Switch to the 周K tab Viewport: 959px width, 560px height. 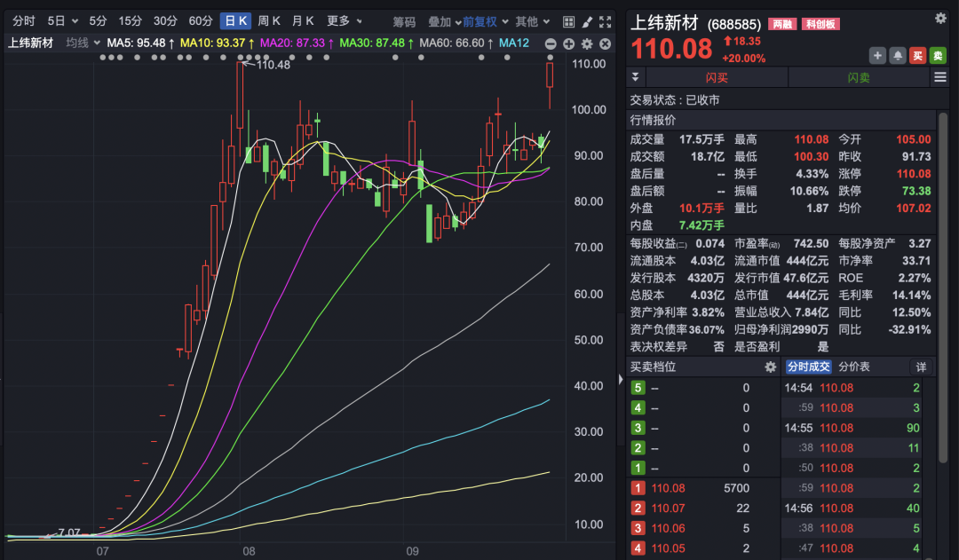coord(269,21)
